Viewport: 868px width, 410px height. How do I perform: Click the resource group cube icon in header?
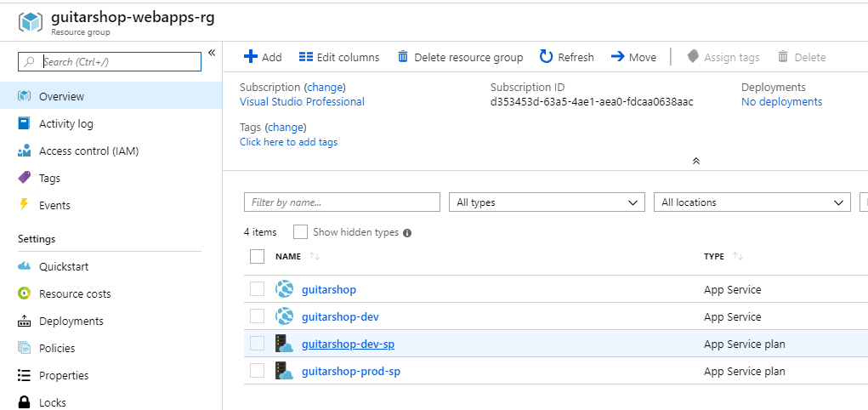(30, 23)
